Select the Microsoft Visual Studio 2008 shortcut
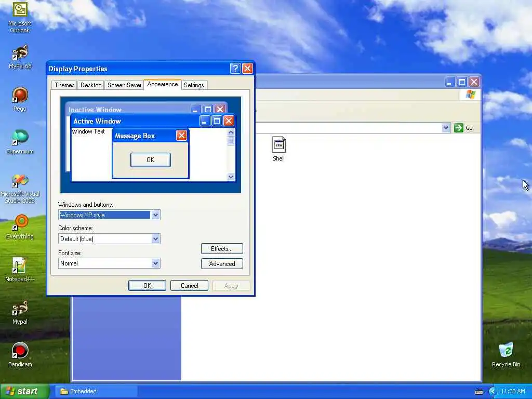Image resolution: width=532 pixels, height=399 pixels. pyautogui.click(x=20, y=188)
